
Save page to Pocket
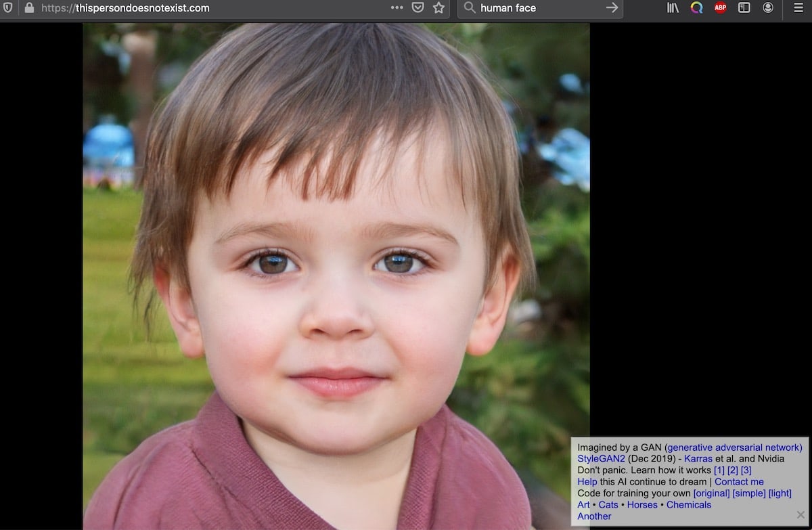[x=418, y=8]
